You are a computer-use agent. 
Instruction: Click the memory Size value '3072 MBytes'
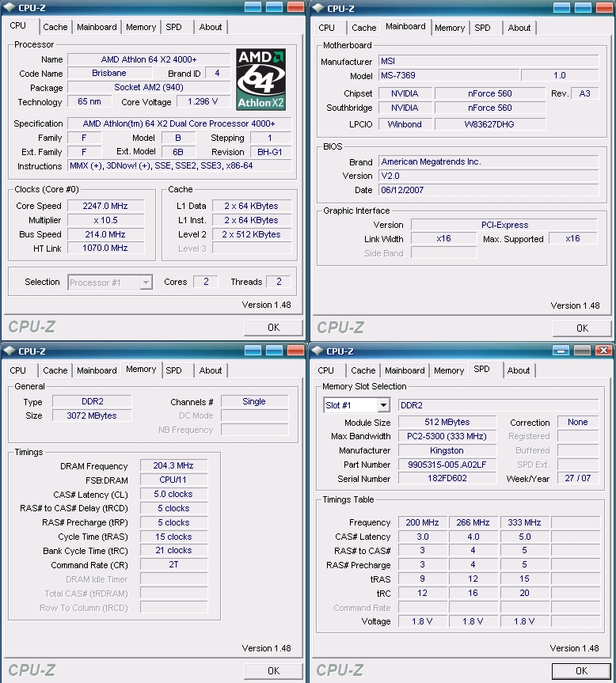point(92,415)
